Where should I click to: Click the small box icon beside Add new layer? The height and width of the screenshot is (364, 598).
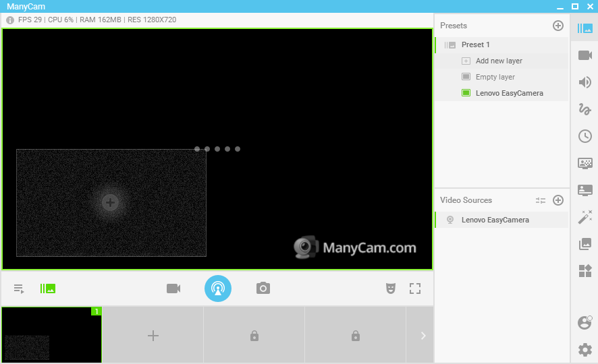(x=466, y=61)
